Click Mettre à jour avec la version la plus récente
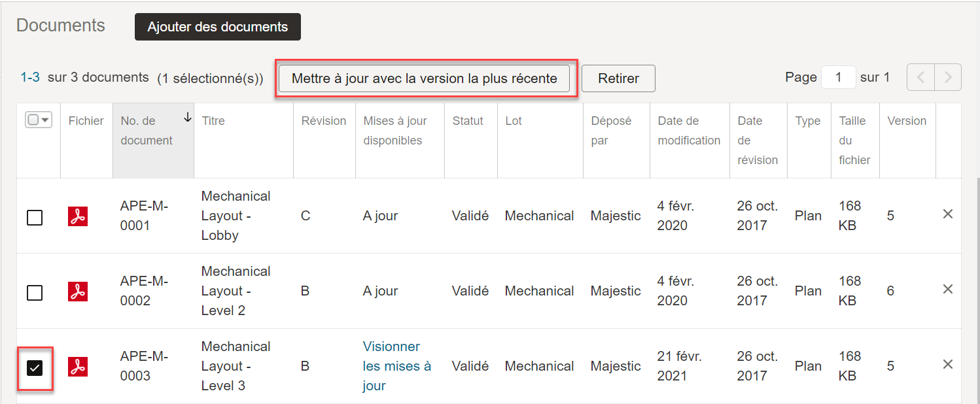 pyautogui.click(x=425, y=78)
